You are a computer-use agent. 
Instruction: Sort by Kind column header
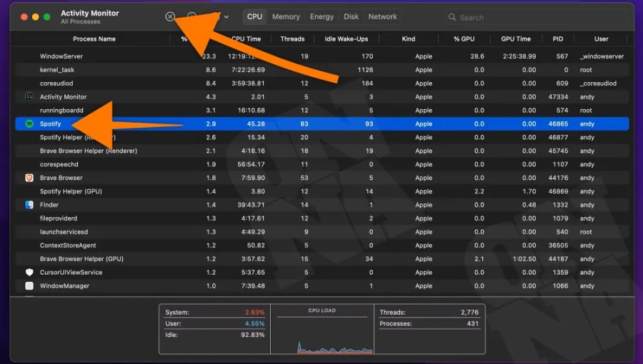click(x=408, y=39)
